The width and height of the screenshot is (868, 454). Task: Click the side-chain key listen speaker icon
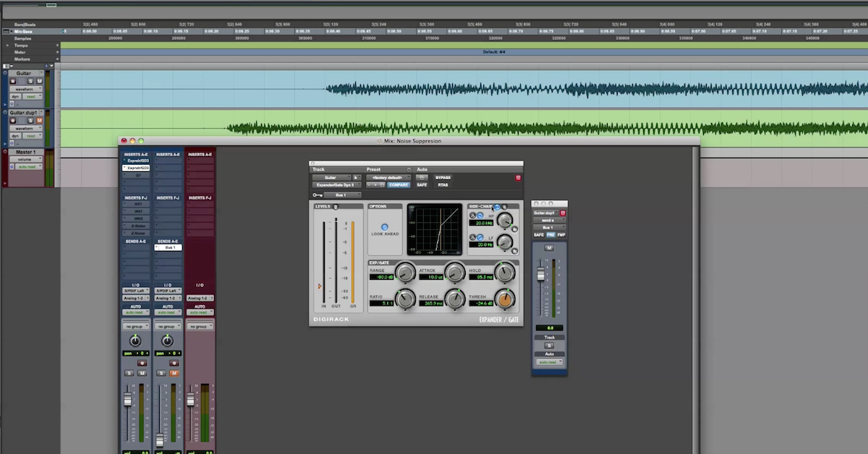pos(504,207)
